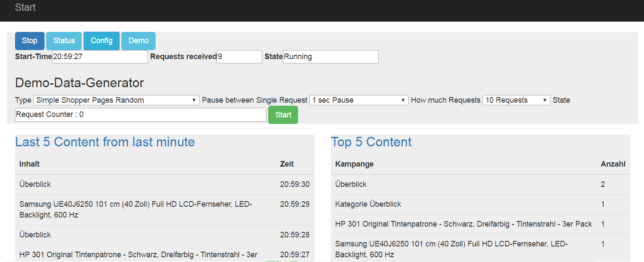
Task: Click the State field showing Running
Action: point(330,57)
